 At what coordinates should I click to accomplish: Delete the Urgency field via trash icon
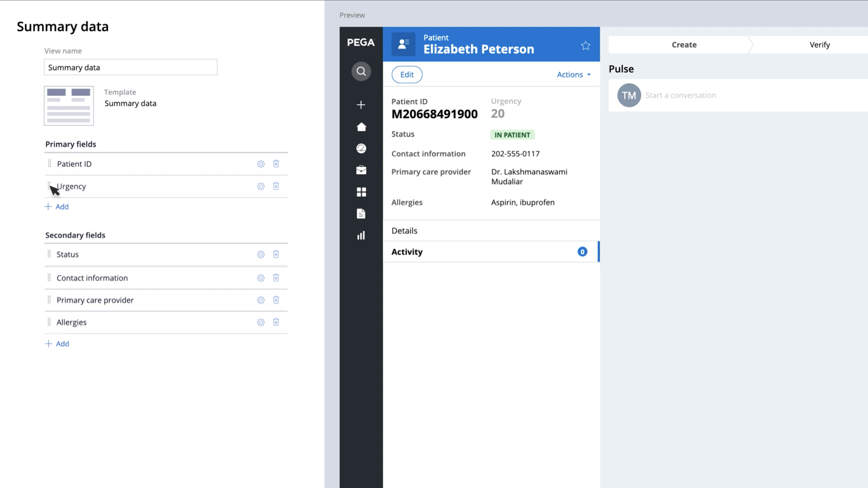(x=276, y=186)
